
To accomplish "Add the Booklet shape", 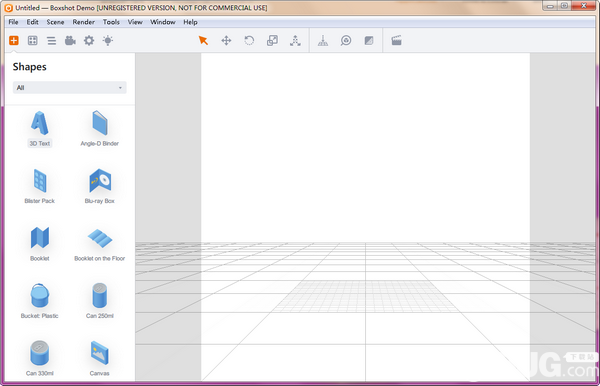I will coord(40,244).
